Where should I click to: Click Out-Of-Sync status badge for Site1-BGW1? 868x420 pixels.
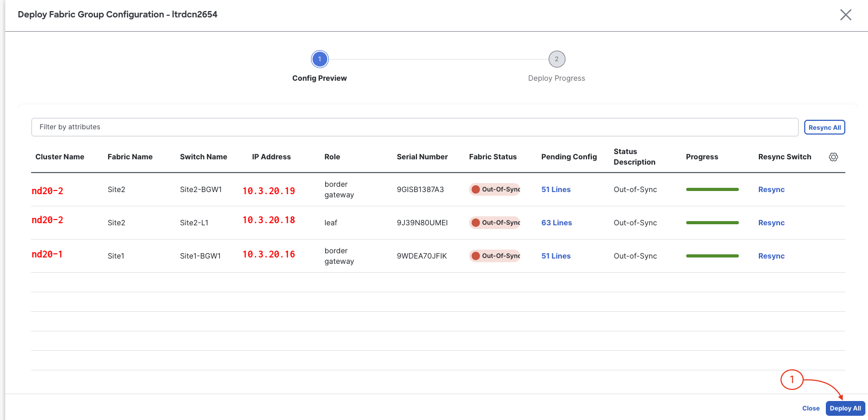tap(495, 256)
